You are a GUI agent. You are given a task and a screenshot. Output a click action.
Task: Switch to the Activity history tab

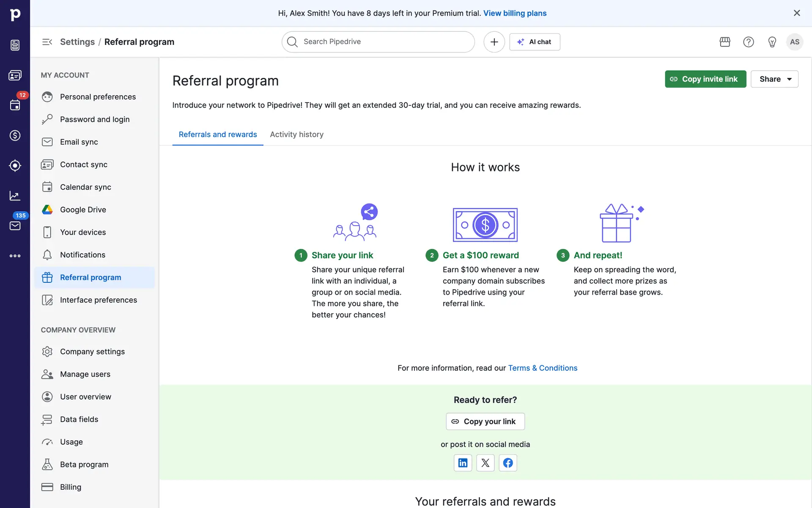tap(296, 135)
